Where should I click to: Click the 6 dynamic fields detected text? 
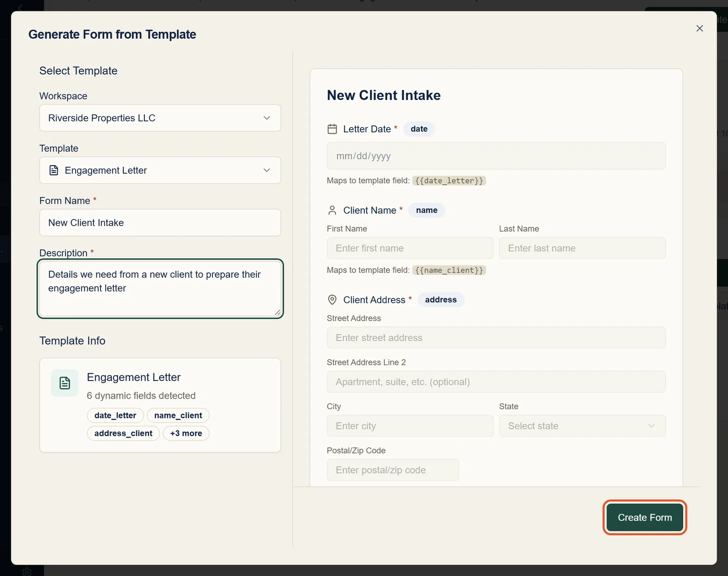141,396
